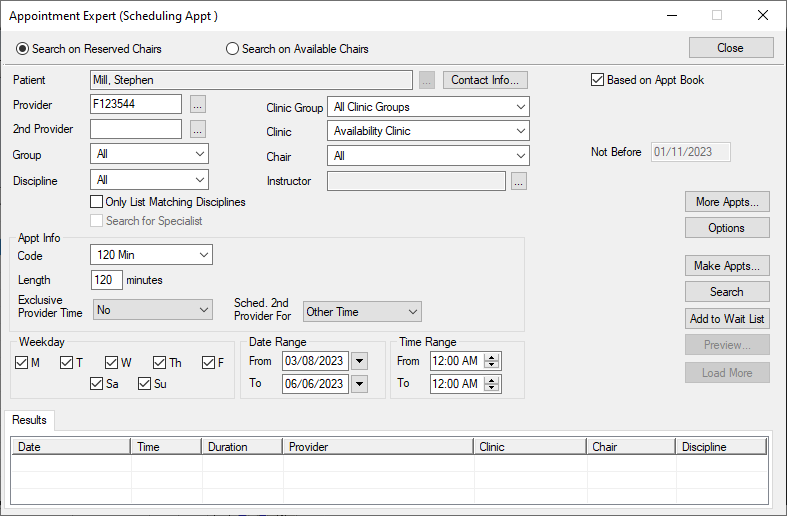Enable Only List Matching Disciplines

96,202
